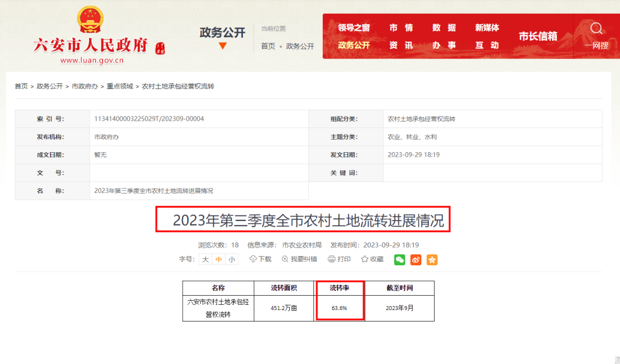The height and width of the screenshot is (364, 620).
Task: Click the orange star share icon
Action: 432,260
